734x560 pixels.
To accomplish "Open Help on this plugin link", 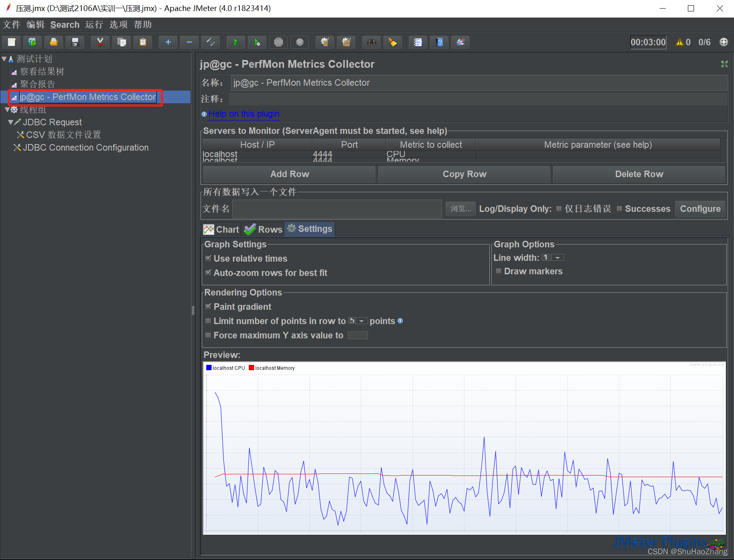I will point(244,114).
